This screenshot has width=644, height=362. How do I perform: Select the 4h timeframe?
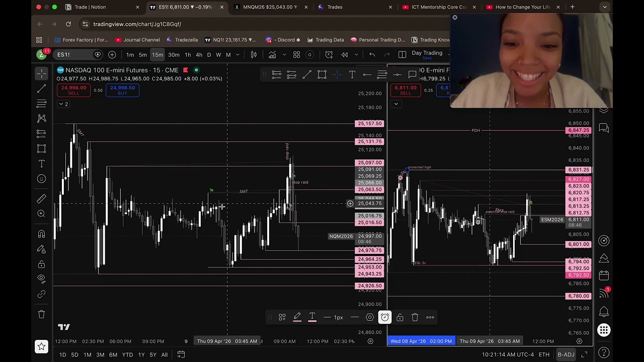point(199,54)
